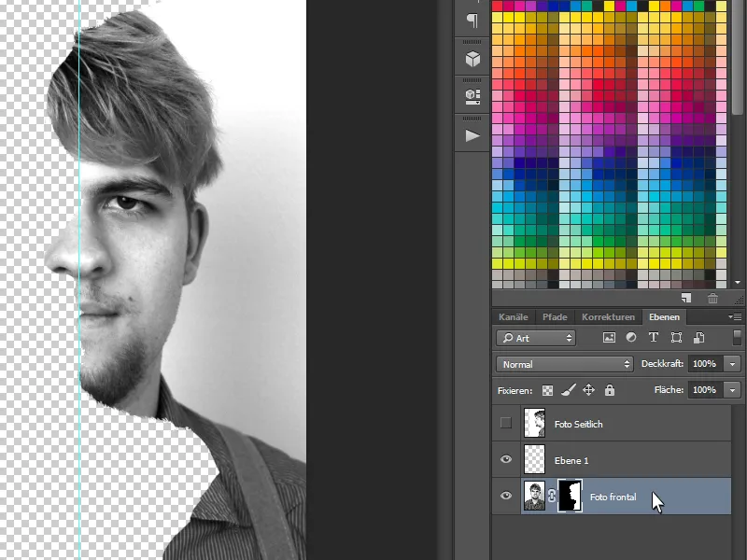
Task: Open the 3D panel cube icon
Action: tap(472, 59)
